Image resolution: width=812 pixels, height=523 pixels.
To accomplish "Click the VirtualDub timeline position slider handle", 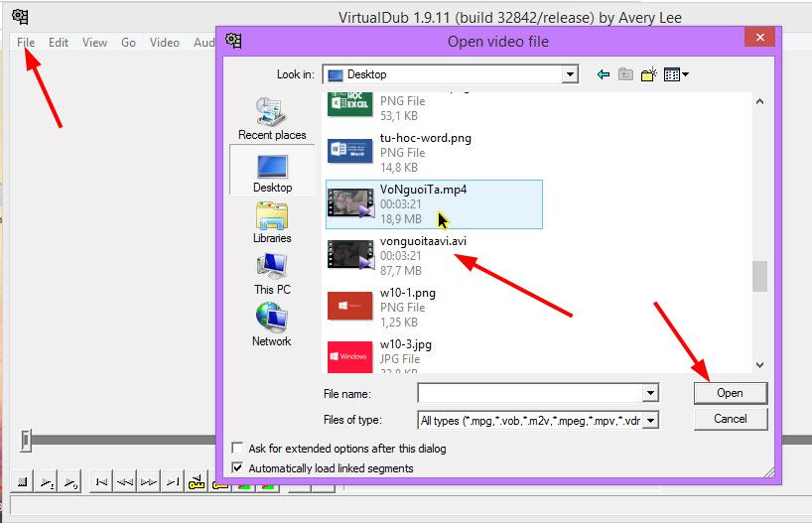I will click(x=26, y=441).
